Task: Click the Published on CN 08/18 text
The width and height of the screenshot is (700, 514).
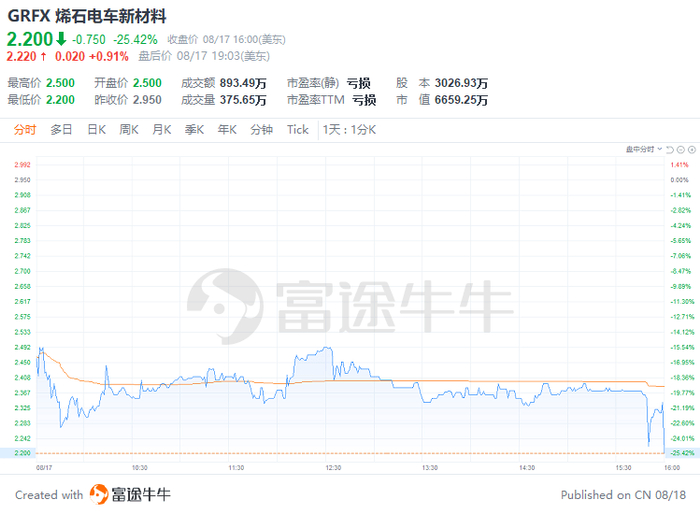Action: (x=623, y=495)
